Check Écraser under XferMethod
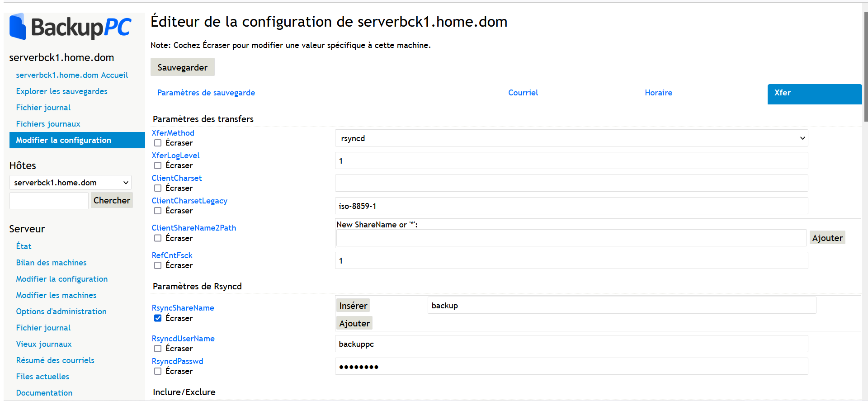Screen dimensions: 868x401 pyautogui.click(x=158, y=143)
